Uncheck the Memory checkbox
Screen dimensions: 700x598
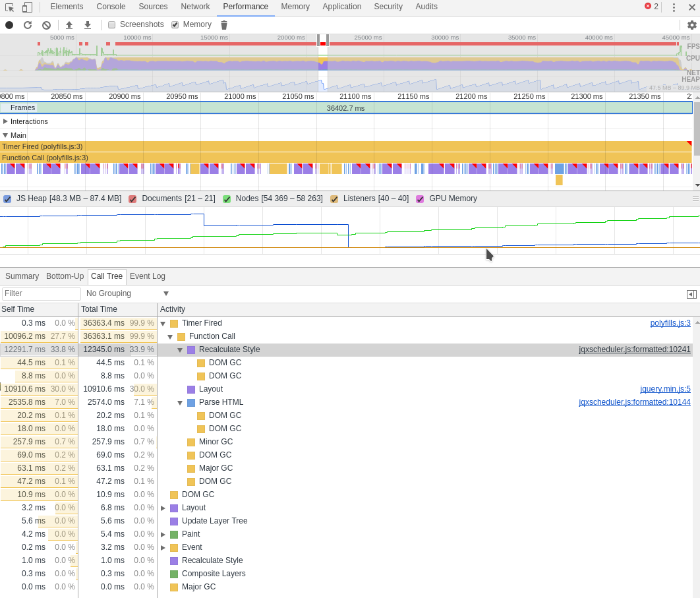[175, 24]
